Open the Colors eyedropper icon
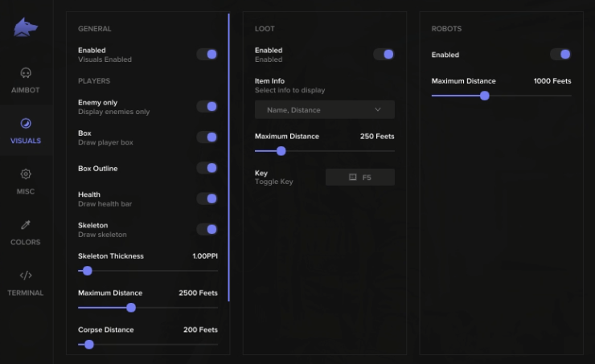Screen dimensions: 595x364 pos(25,225)
